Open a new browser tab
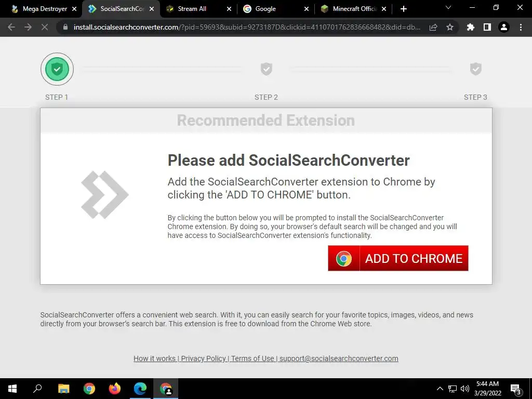This screenshot has width=532, height=399. (403, 9)
